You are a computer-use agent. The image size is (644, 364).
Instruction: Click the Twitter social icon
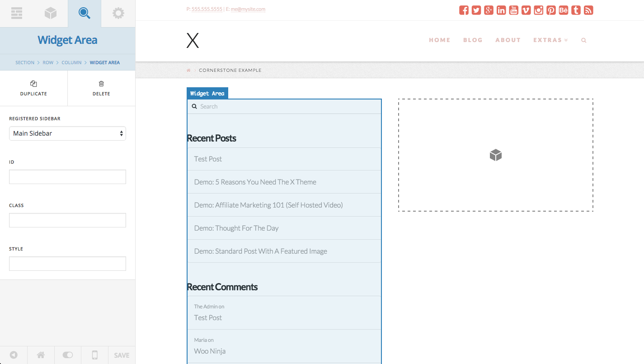pos(476,9)
